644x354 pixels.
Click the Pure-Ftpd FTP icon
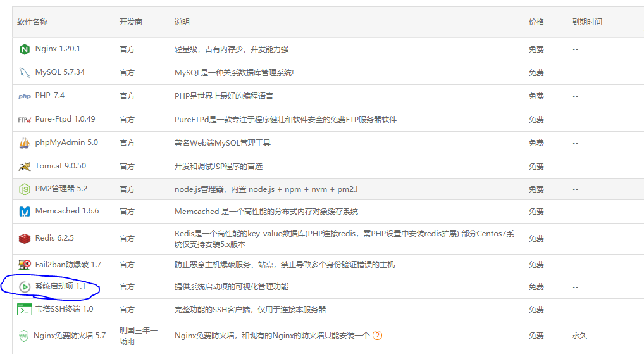[25, 120]
